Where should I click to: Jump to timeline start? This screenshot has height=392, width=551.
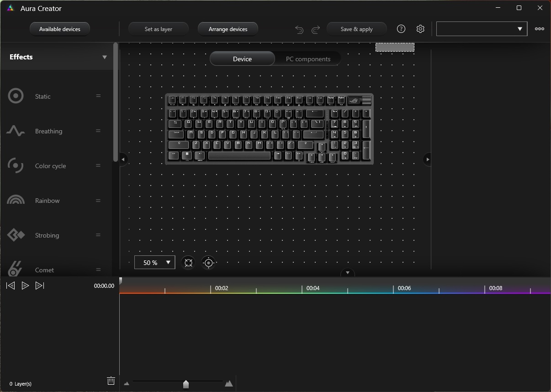(11, 286)
